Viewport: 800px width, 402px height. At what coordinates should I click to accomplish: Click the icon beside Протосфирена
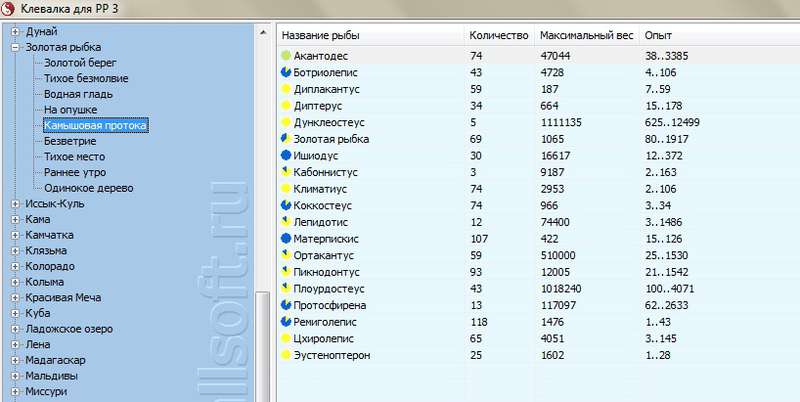287,305
